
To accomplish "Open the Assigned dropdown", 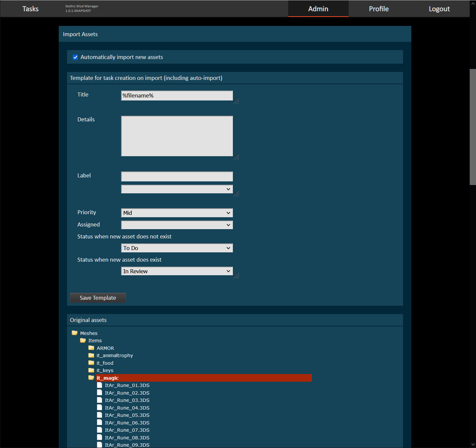I will click(x=177, y=225).
